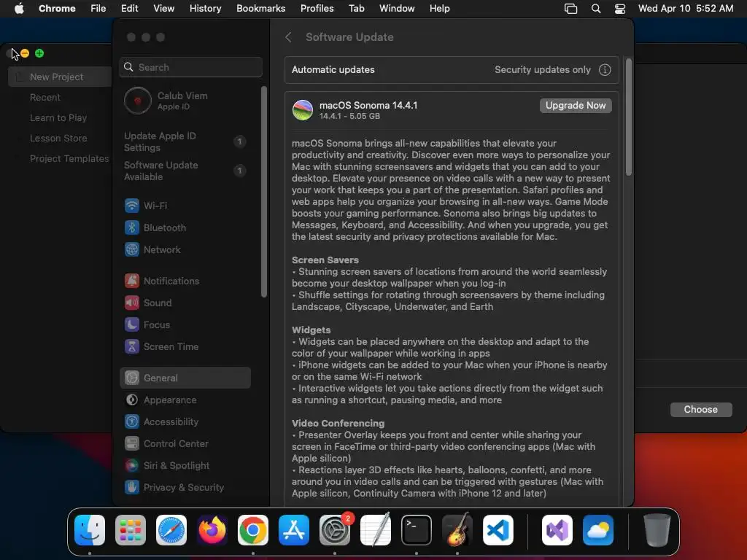Open Update Apple ID Settings row
The image size is (747, 560).
coord(185,142)
